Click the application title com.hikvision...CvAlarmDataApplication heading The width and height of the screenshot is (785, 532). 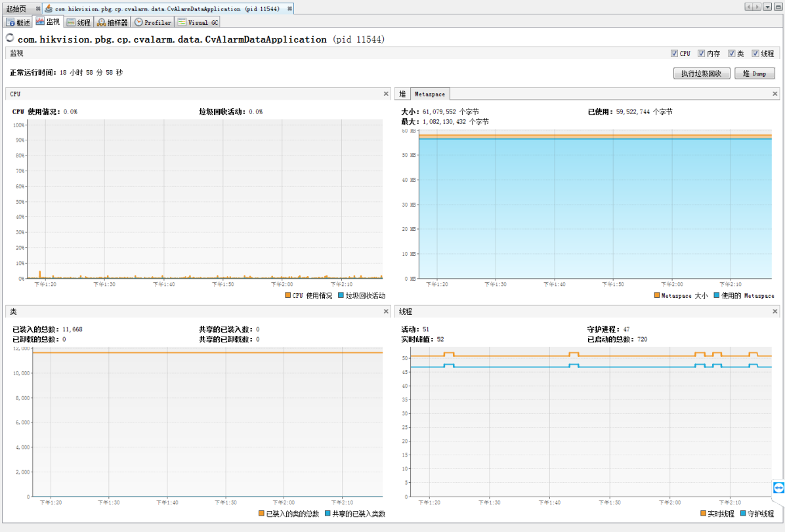click(x=201, y=39)
